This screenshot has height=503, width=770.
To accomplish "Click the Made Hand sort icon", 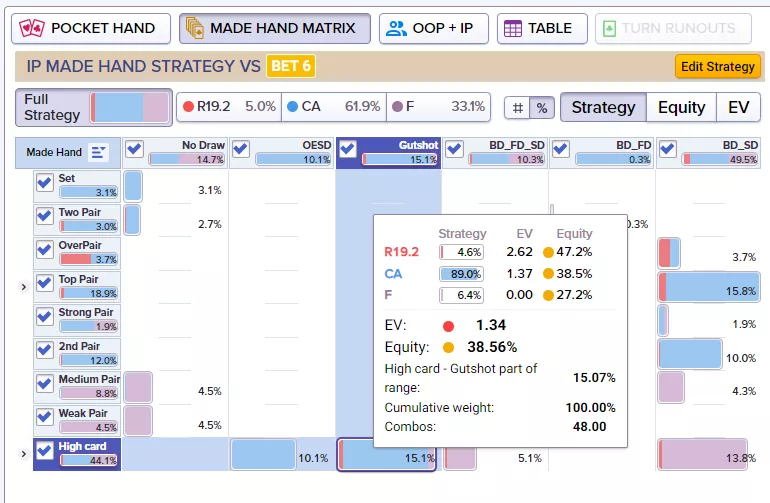I will coord(98,152).
